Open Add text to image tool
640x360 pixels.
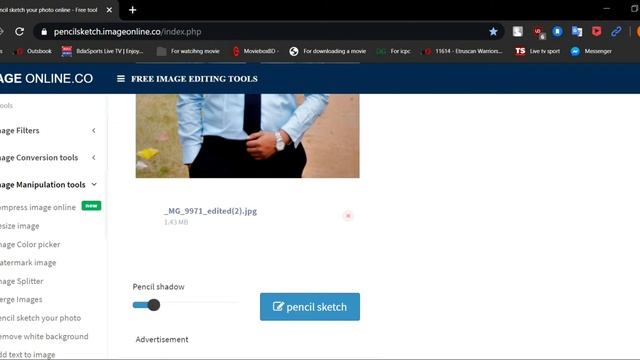click(27, 354)
